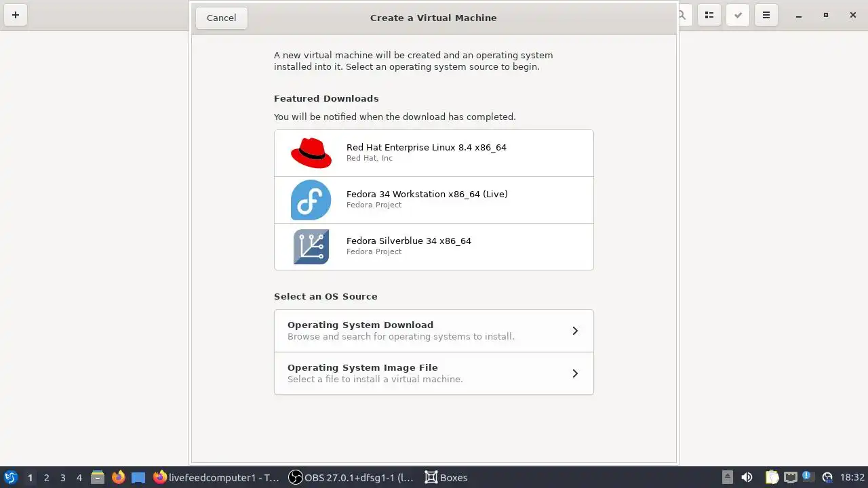The height and width of the screenshot is (488, 868).
Task: Expand Operating System Image File chevron
Action: [x=575, y=373]
